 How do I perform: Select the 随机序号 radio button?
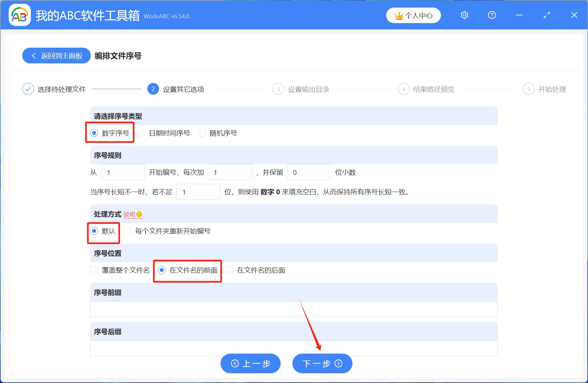click(x=202, y=133)
